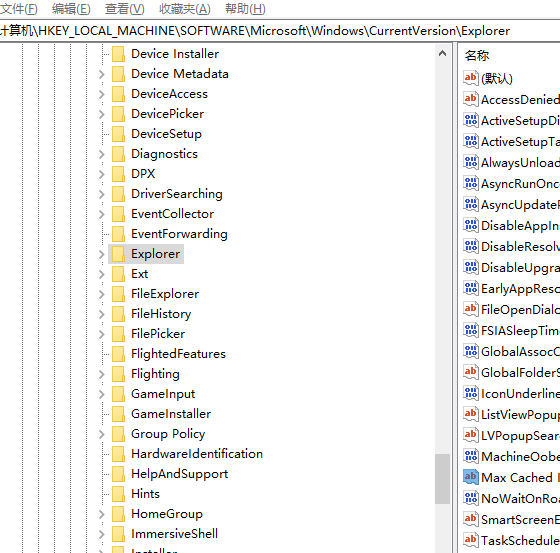Image resolution: width=560 pixels, height=553 pixels.
Task: Click the registry path address bar
Action: click(280, 31)
